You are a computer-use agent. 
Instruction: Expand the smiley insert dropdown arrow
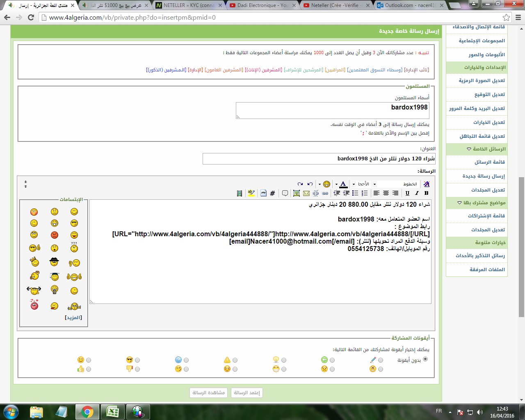320,184
